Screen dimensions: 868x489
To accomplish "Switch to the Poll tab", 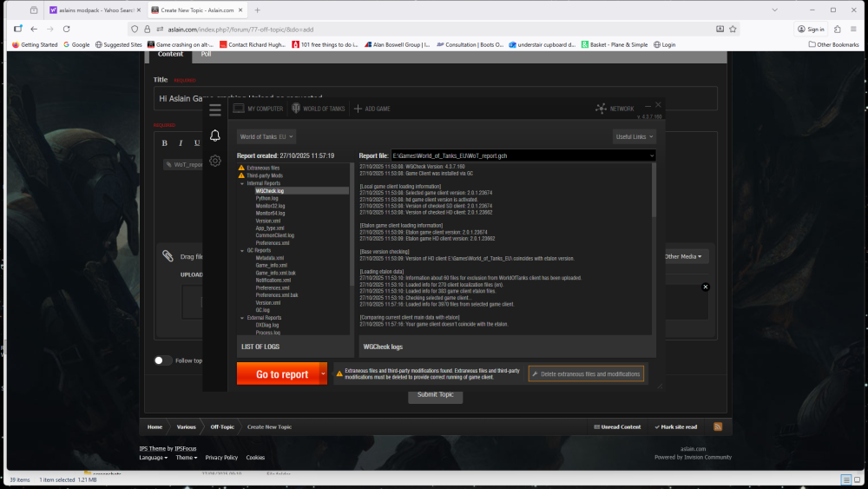I will 206,54.
